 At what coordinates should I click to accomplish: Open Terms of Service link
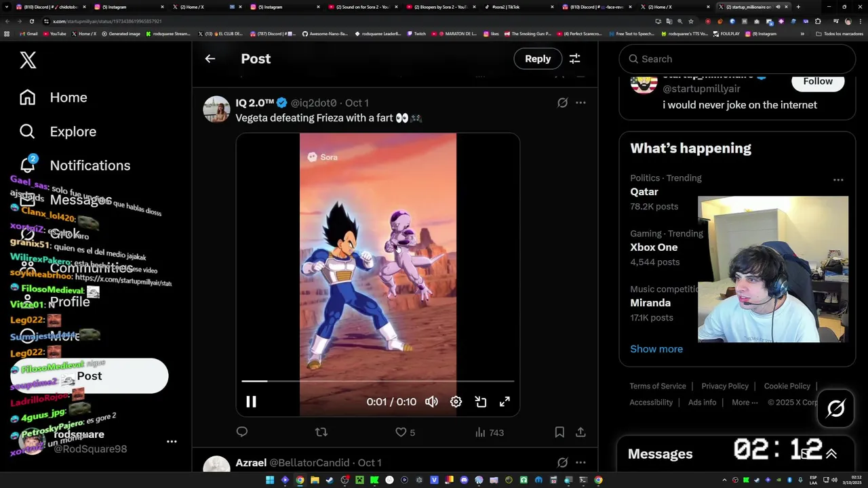pyautogui.click(x=658, y=386)
